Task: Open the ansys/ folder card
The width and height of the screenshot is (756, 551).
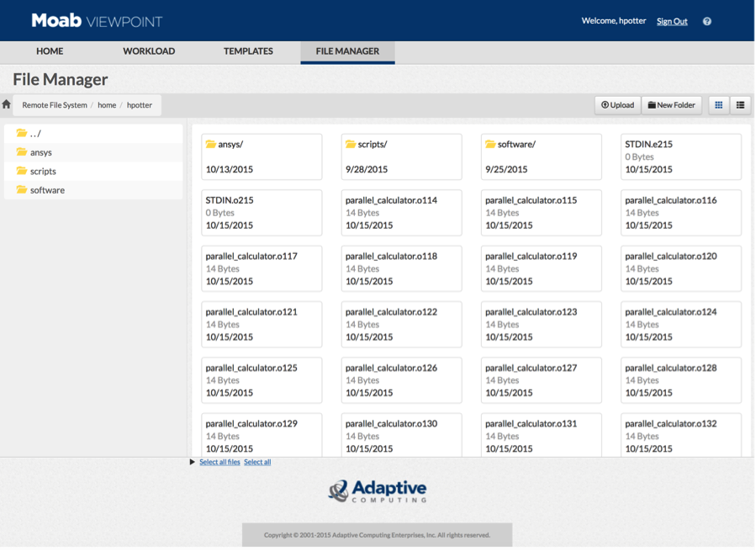Action: [x=262, y=156]
